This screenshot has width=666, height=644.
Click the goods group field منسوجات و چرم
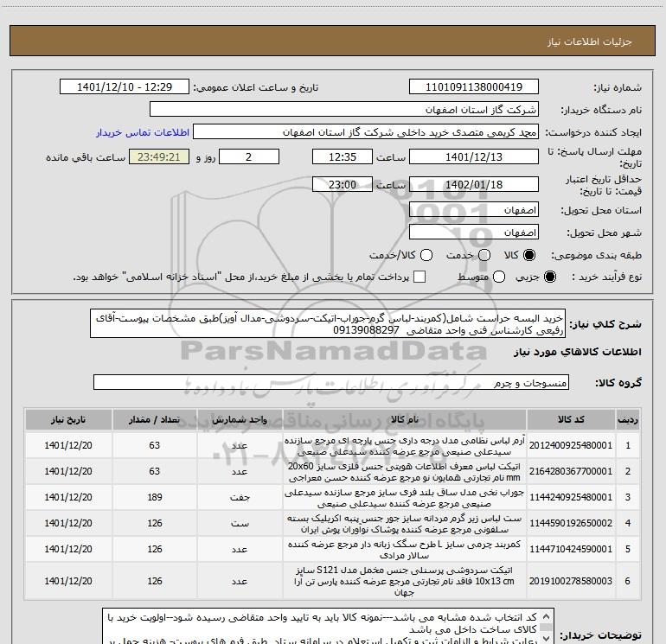click(x=331, y=382)
